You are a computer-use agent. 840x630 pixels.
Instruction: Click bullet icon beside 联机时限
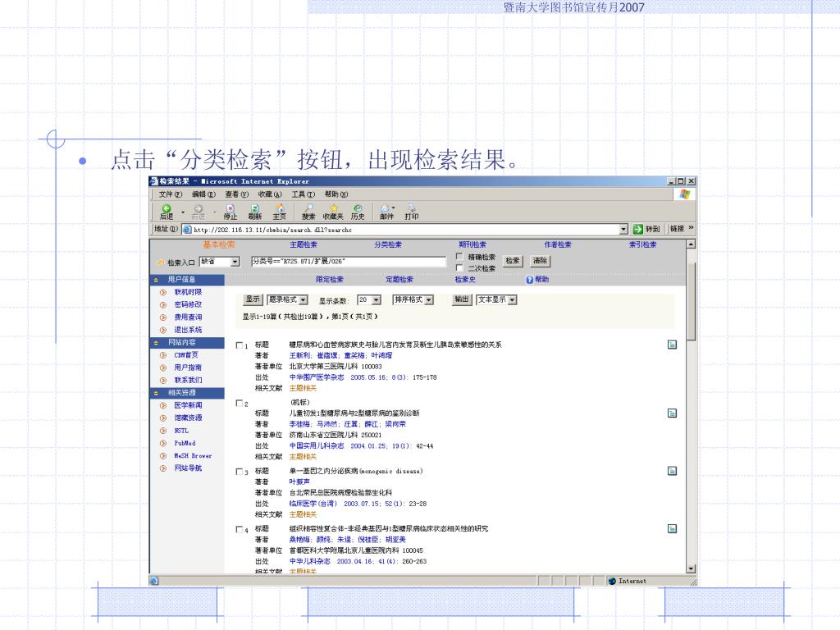click(163, 293)
